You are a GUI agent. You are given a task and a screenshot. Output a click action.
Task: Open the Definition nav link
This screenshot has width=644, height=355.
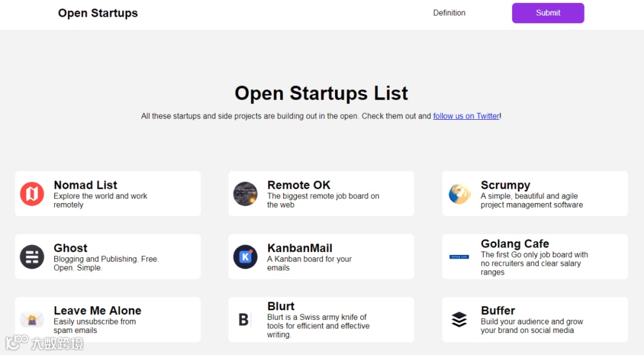(449, 13)
